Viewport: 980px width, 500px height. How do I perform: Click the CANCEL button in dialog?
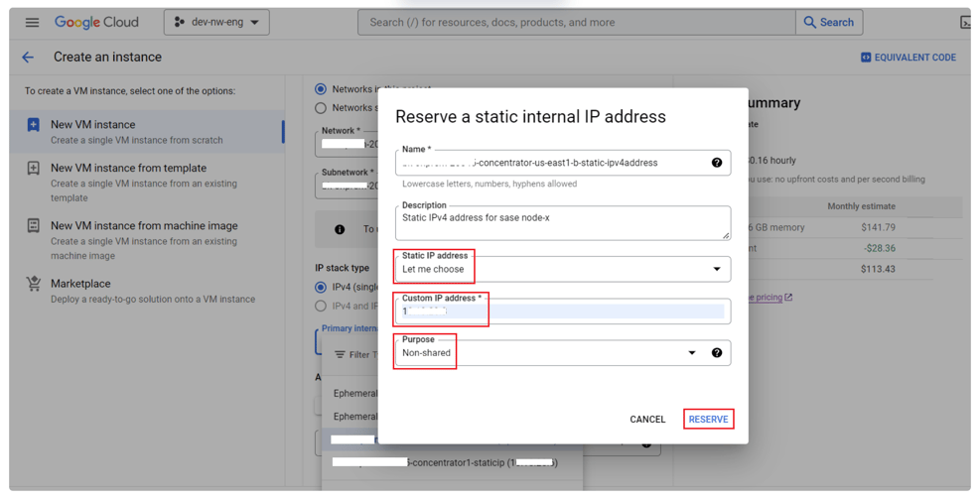point(647,420)
